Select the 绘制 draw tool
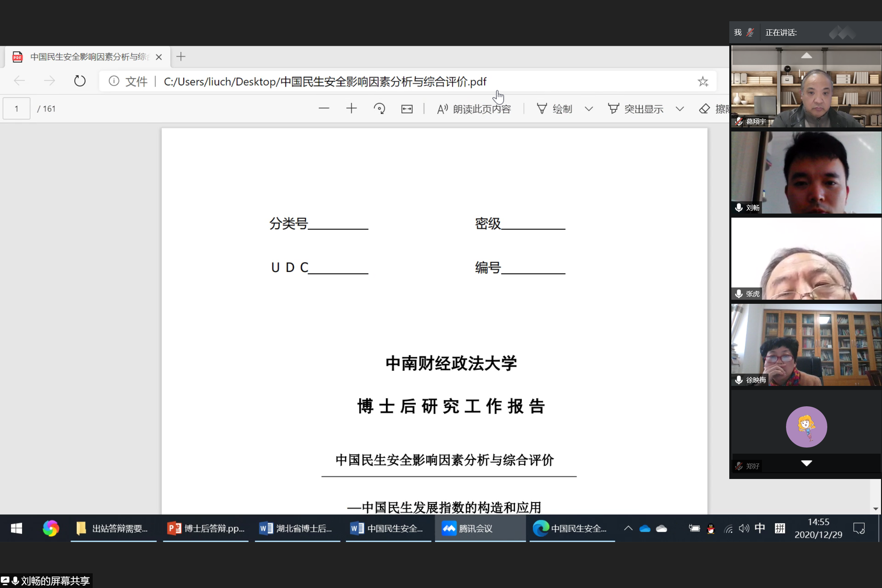This screenshot has height=588, width=882. tap(555, 109)
